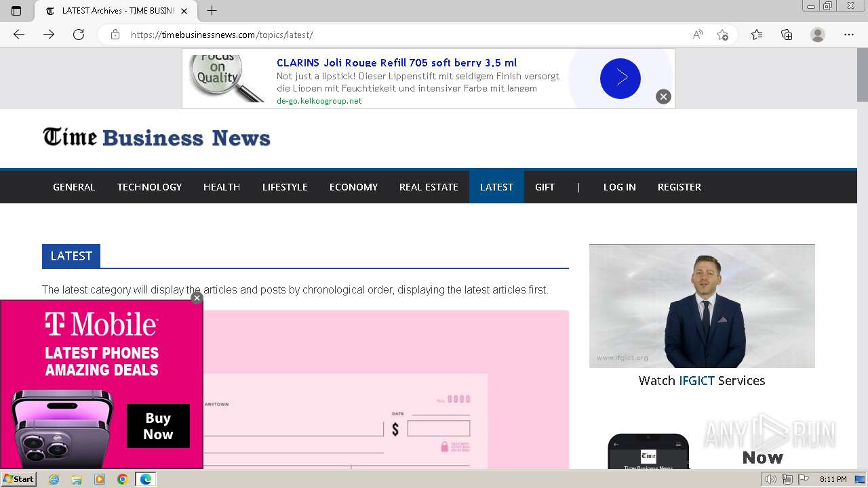This screenshot has width=868, height=488.
Task: Click Buy Now on T-Mobile ad
Action: pos(158,426)
